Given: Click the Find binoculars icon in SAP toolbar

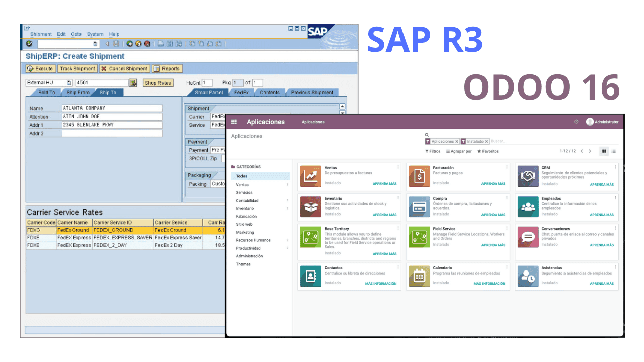Looking at the screenshot, I should (170, 44).
